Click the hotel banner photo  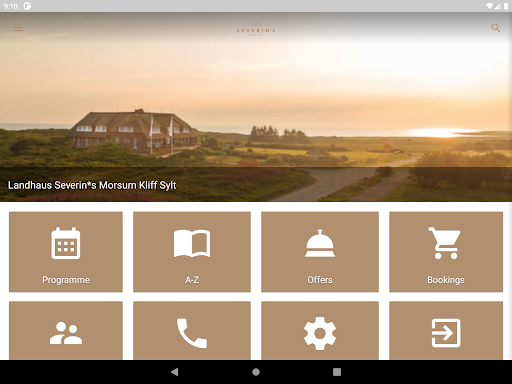256,107
